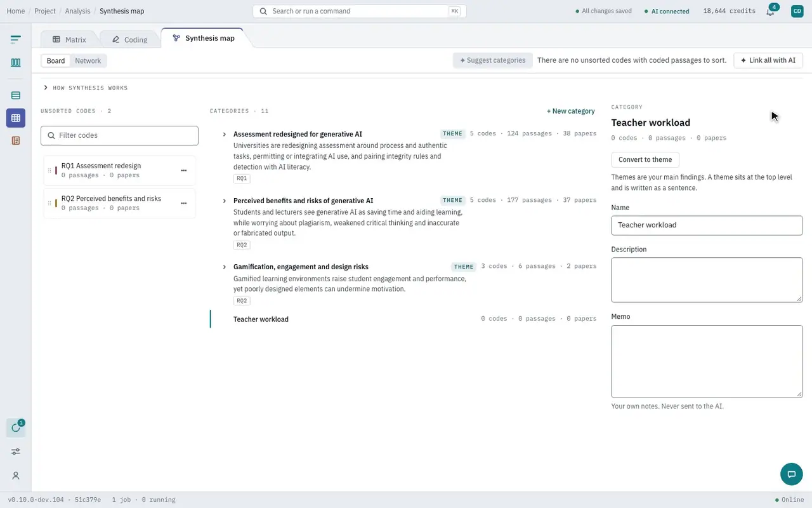Screen dimensions: 812x508
Task: Click into the Memo textarea
Action: coord(707,361)
